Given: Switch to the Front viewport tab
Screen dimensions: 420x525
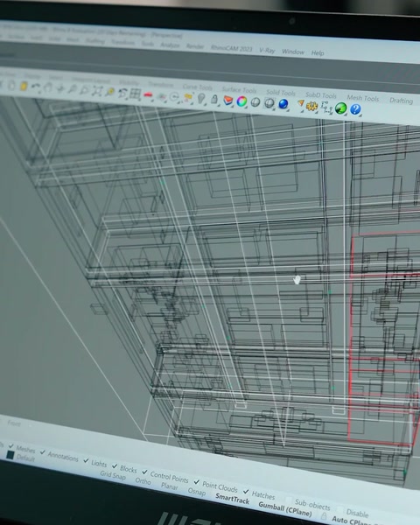Looking at the screenshot, I should click(14, 423).
